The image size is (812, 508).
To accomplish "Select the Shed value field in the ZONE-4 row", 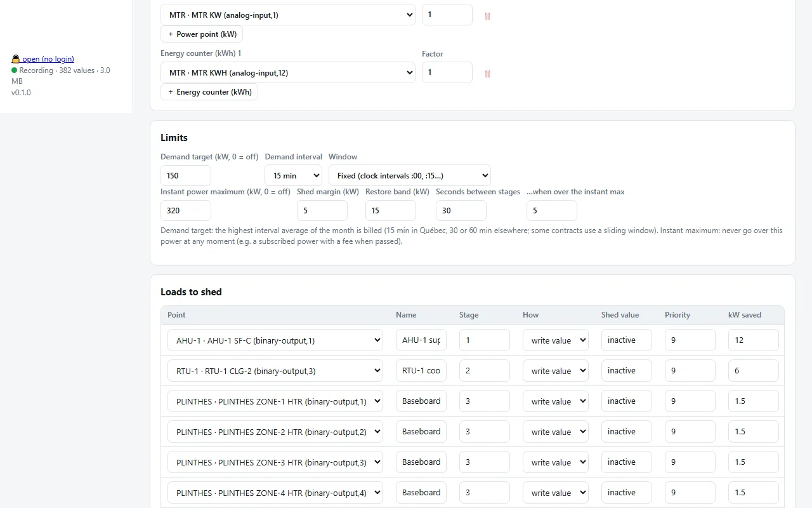I will pyautogui.click(x=627, y=492).
